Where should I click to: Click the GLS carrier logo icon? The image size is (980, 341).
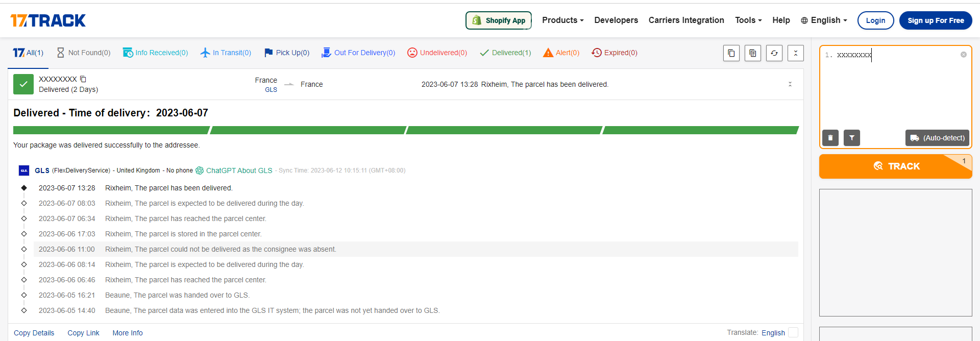point(24,170)
